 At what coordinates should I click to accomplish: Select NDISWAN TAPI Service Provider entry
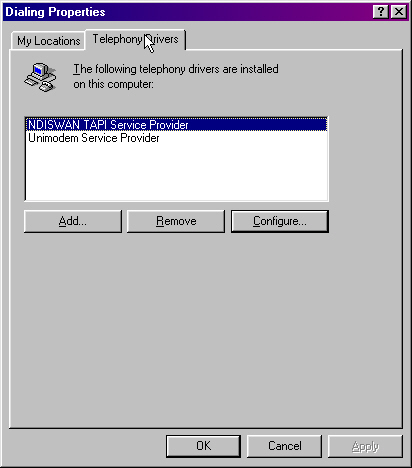[176, 125]
